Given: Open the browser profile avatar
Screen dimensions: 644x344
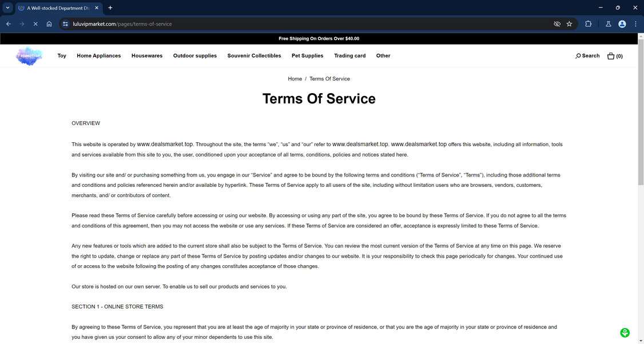Looking at the screenshot, I should tap(622, 24).
